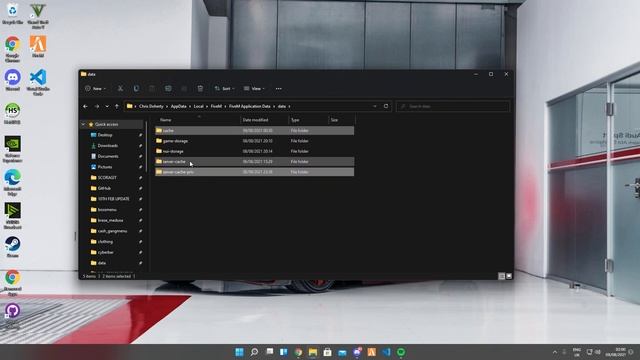Click Local in the address path
This screenshot has height=360, width=640.
198,106
